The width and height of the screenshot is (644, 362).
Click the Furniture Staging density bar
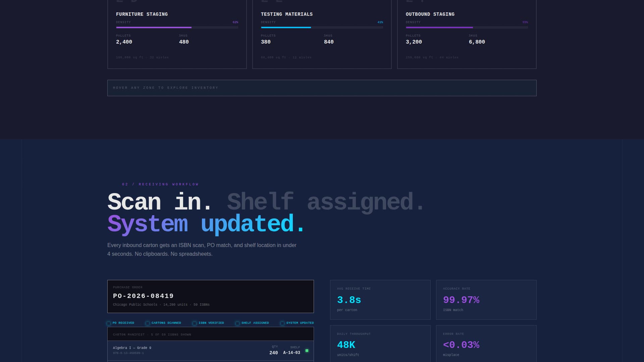point(177,27)
